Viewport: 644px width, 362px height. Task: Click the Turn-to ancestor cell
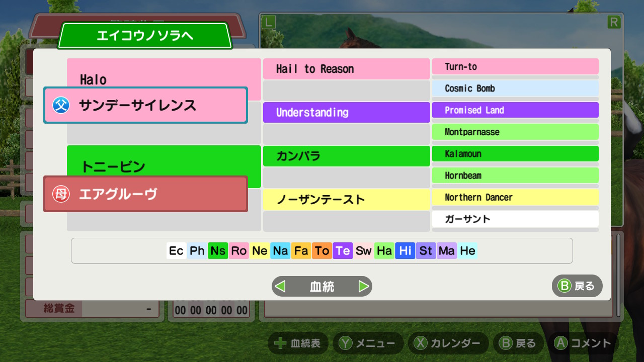[515, 66]
